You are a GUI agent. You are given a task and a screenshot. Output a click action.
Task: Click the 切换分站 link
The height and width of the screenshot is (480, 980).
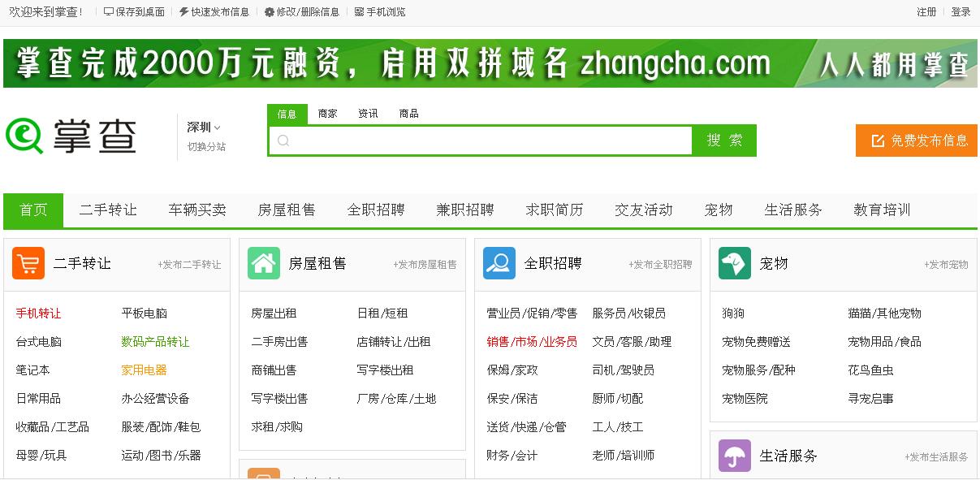point(207,147)
